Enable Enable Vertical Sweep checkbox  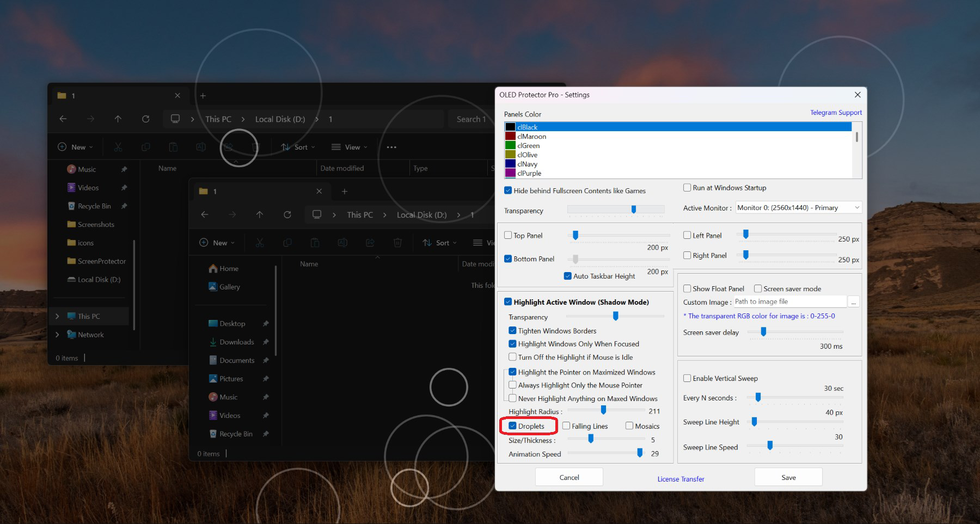tap(687, 378)
